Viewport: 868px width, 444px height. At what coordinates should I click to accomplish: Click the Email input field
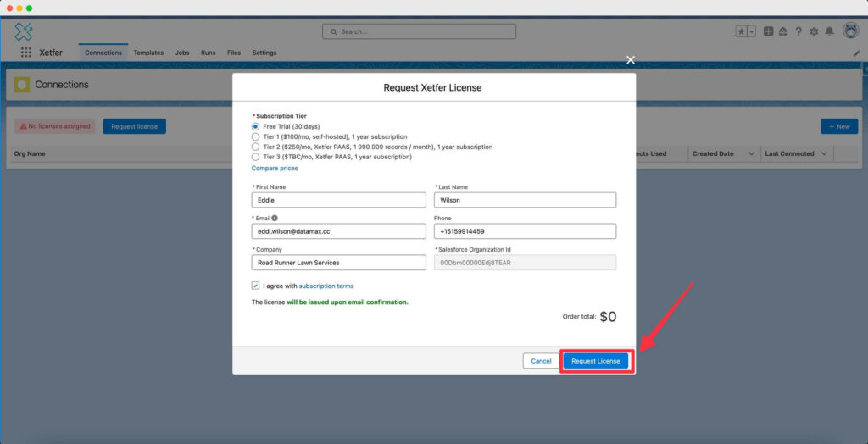[x=339, y=231]
